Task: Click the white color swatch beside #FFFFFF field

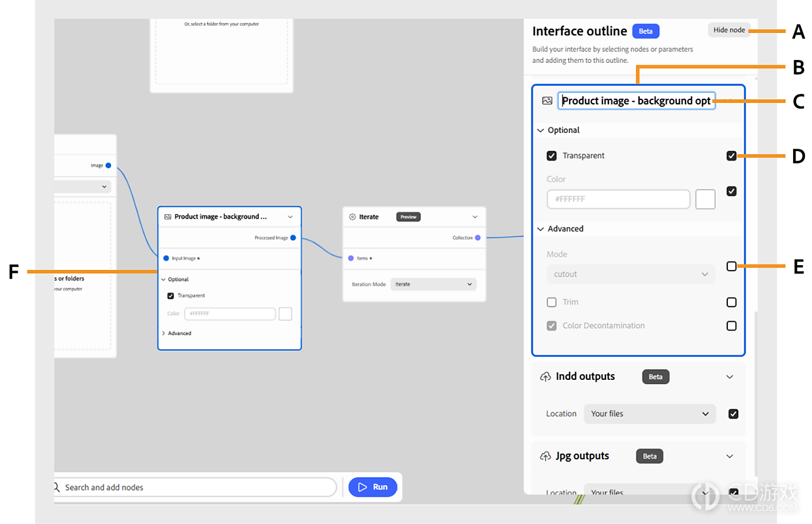Action: coord(705,199)
